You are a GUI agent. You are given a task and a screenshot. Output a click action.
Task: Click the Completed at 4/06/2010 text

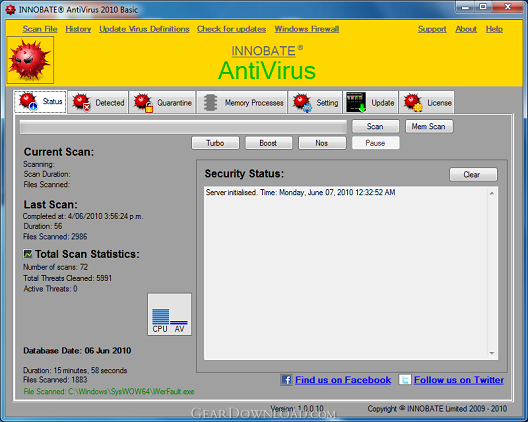pos(83,216)
